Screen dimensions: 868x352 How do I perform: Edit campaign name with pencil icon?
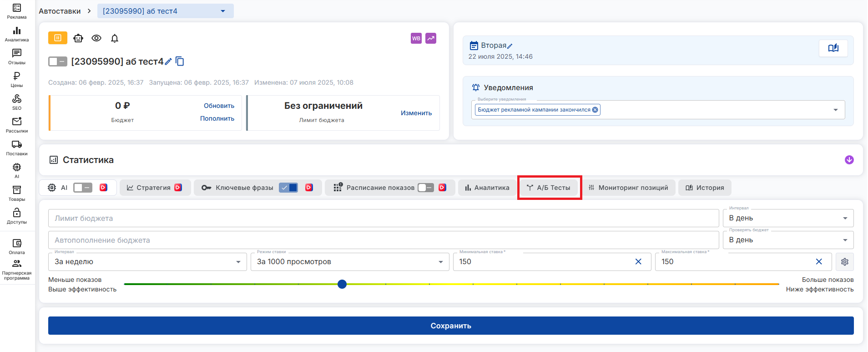point(168,61)
